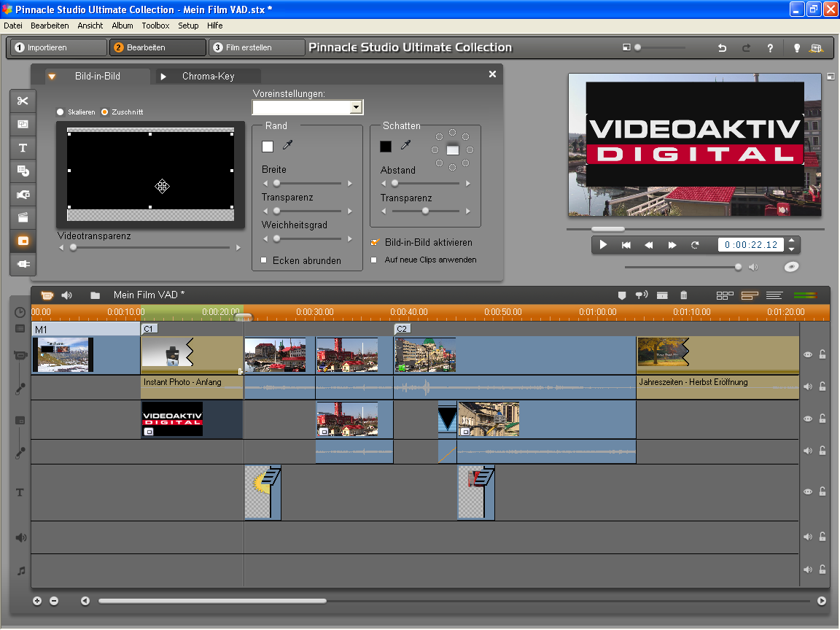Pick border color with the eyedropper
Viewport: 840px width, 630px height.
coord(288,145)
